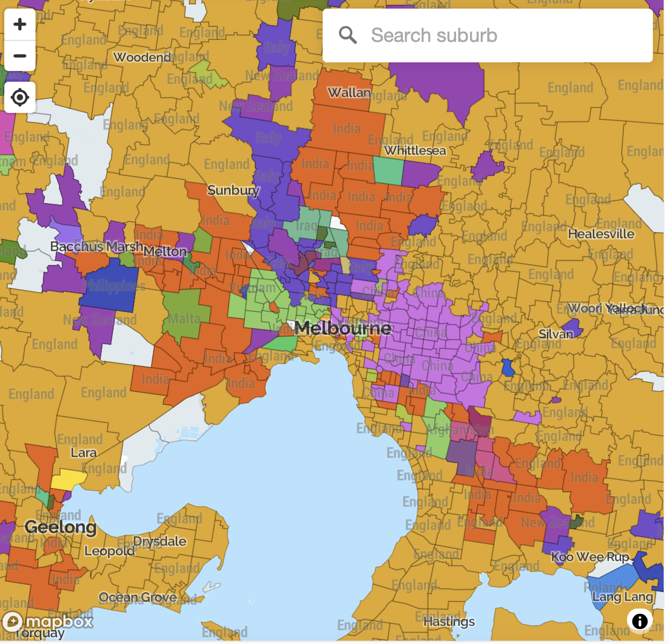Open the Mapbox logo link
Viewport: 669px width, 644px height.
pyautogui.click(x=48, y=622)
